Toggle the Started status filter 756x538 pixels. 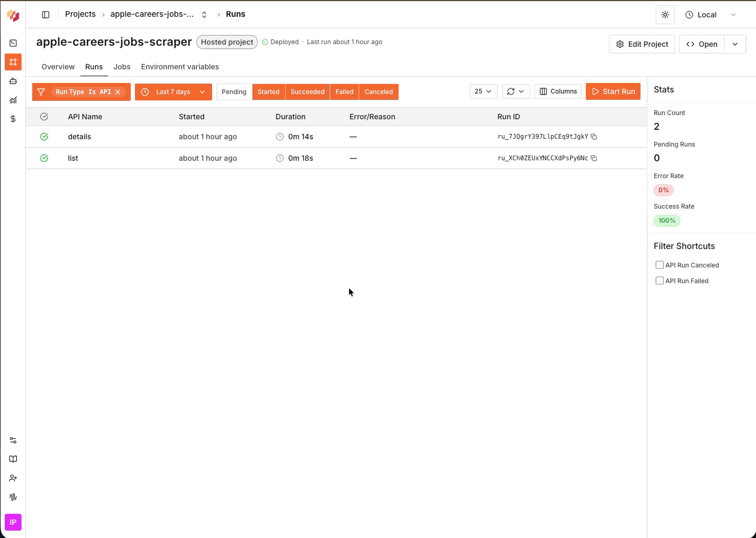[x=268, y=92]
